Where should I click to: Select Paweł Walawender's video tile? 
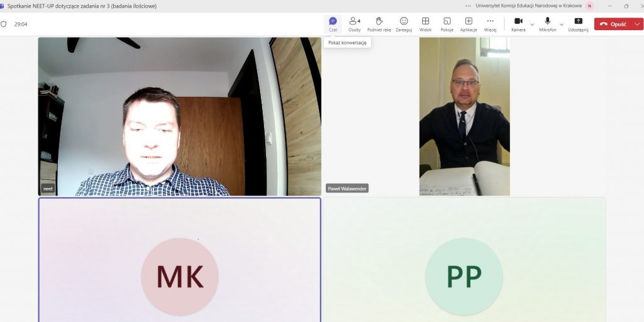tap(464, 116)
